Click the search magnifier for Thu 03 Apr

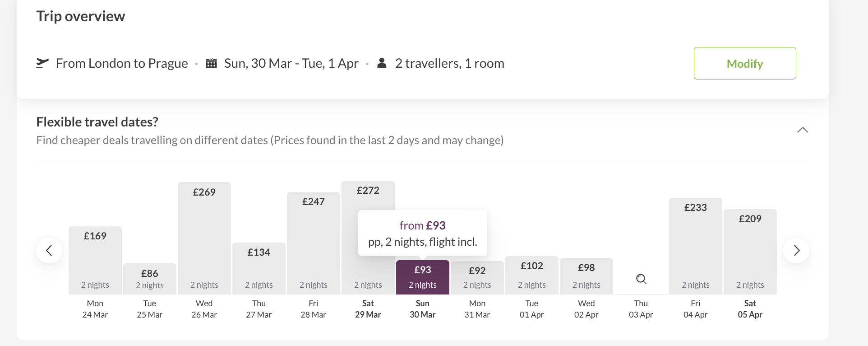tap(641, 279)
